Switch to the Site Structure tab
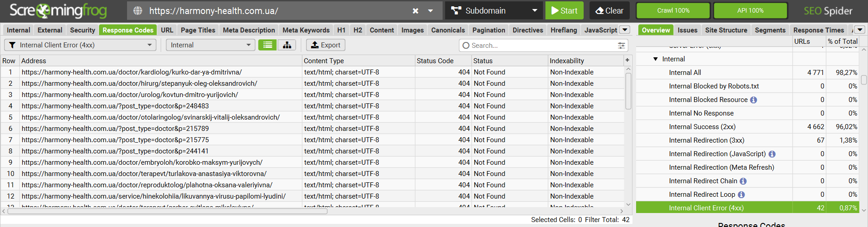The height and width of the screenshot is (227, 868). 726,30
